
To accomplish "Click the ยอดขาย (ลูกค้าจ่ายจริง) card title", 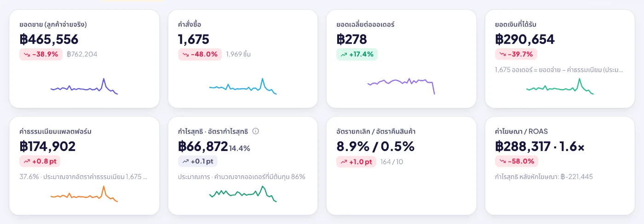I will click(x=53, y=24).
